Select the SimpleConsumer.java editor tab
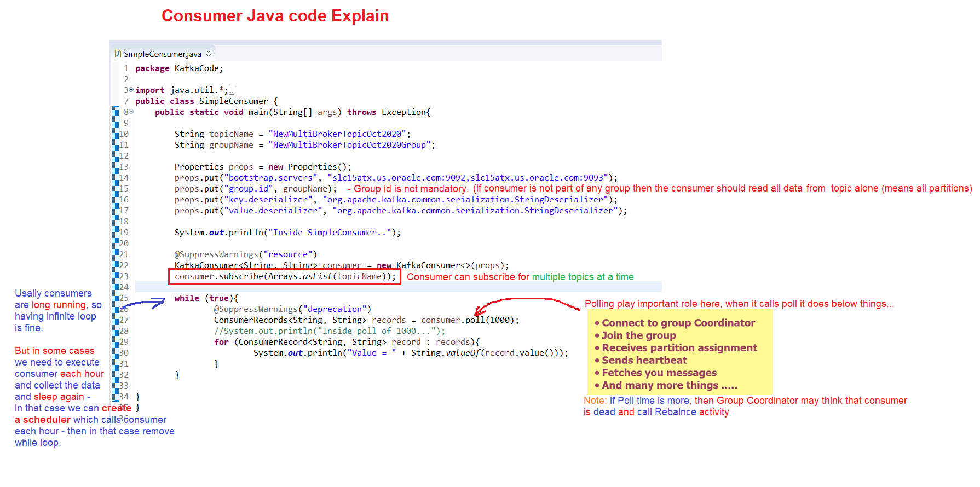This screenshot has height=487, width=980. pos(163,54)
